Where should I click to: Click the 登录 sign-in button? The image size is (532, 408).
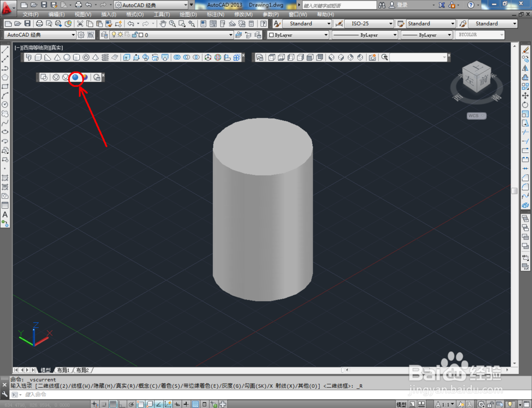tap(398, 5)
